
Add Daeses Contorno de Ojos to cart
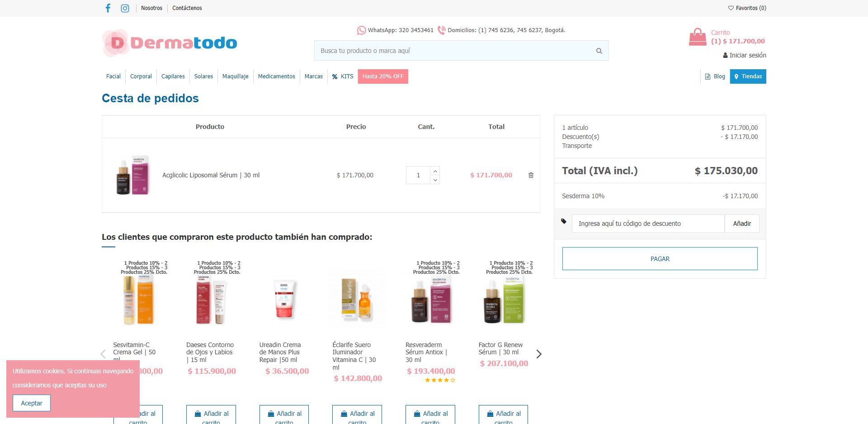[211, 415]
